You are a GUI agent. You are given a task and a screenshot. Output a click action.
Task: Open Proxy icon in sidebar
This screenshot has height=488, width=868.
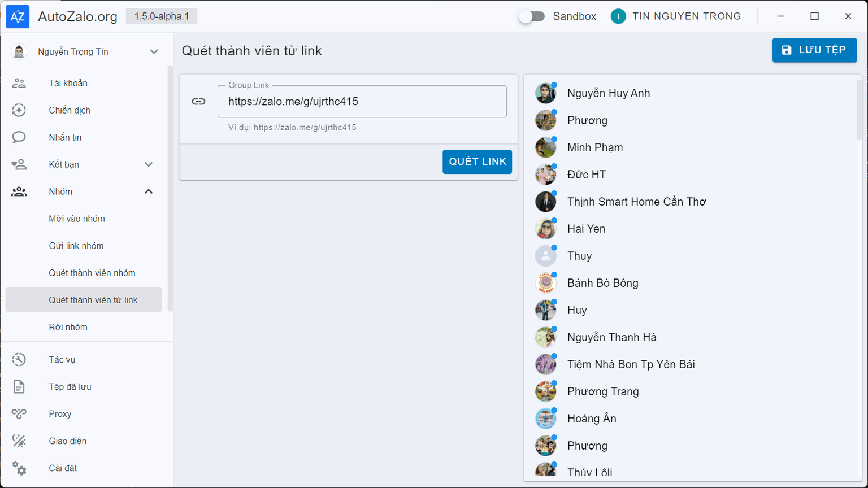(19, 414)
